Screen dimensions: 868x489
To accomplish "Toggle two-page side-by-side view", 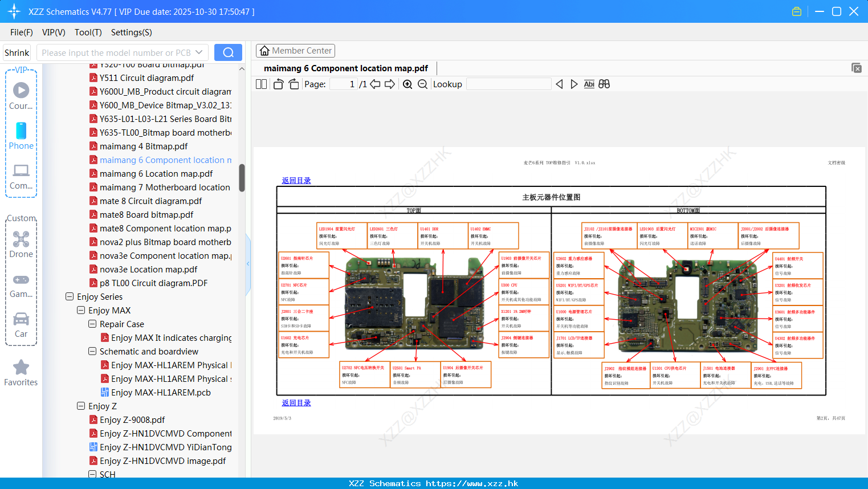I will (261, 84).
